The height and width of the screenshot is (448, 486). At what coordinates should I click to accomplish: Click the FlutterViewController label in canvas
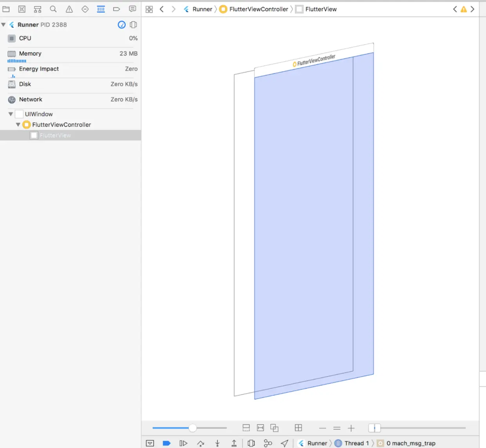(x=314, y=60)
